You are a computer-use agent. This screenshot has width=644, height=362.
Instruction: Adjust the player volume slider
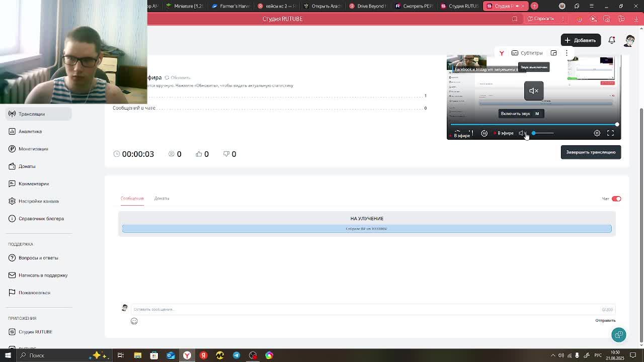[543, 133]
